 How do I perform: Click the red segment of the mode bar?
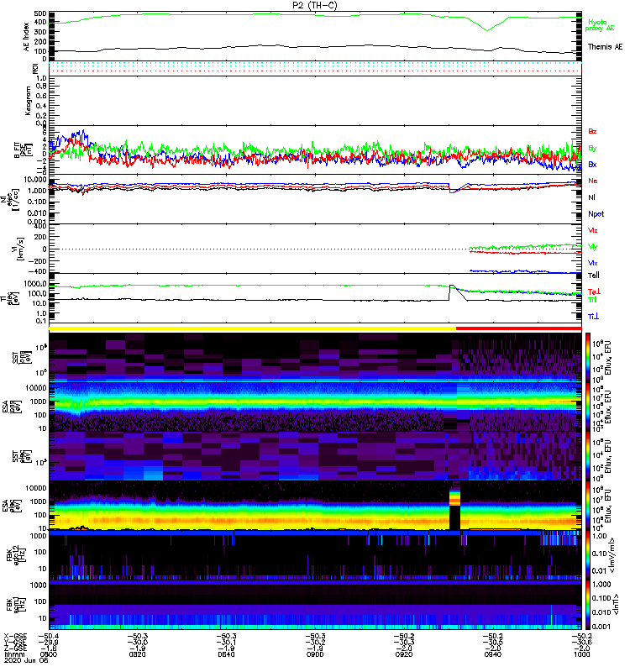[519, 328]
